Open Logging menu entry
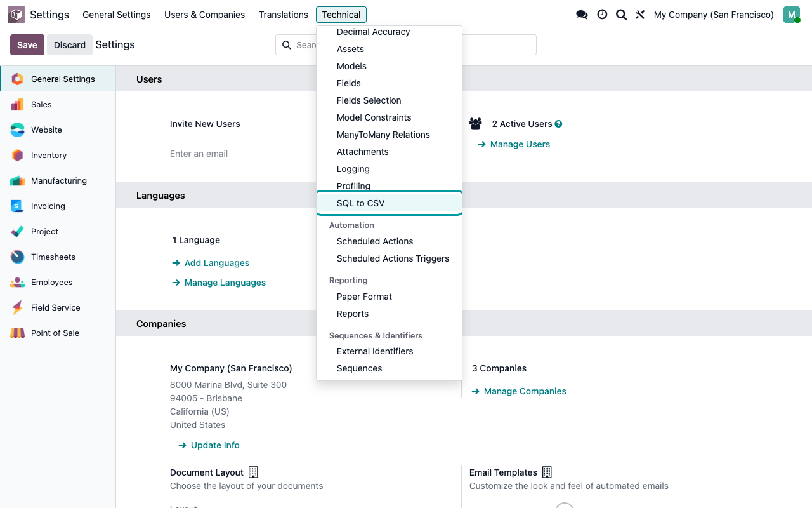The height and width of the screenshot is (508, 812). coord(389,169)
